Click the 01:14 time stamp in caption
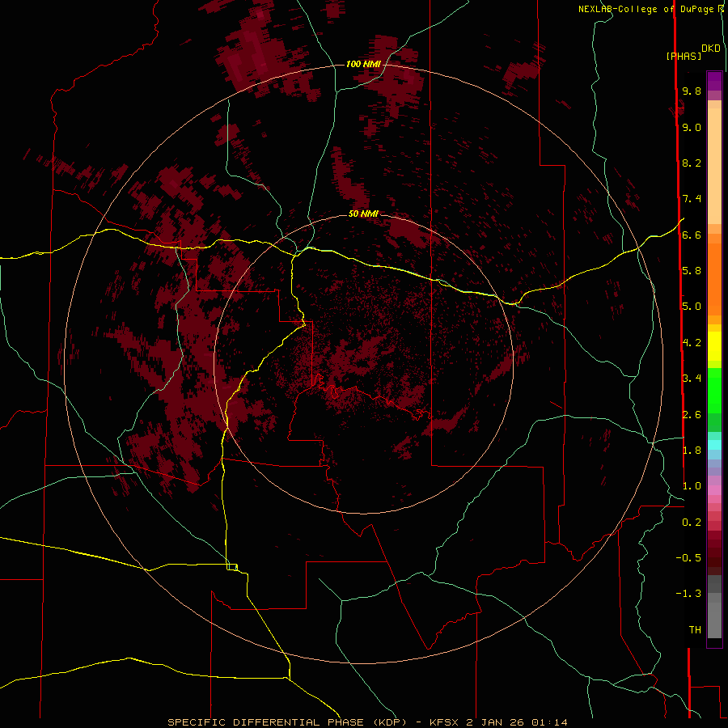Image resolution: width=728 pixels, height=728 pixels. point(549,722)
